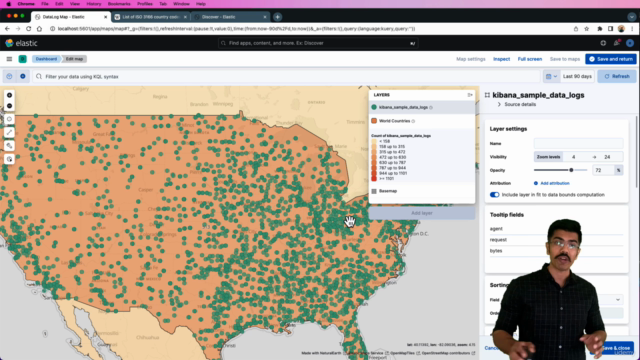Zoom out on the map
The height and width of the screenshot is (360, 640).
pos(9,106)
